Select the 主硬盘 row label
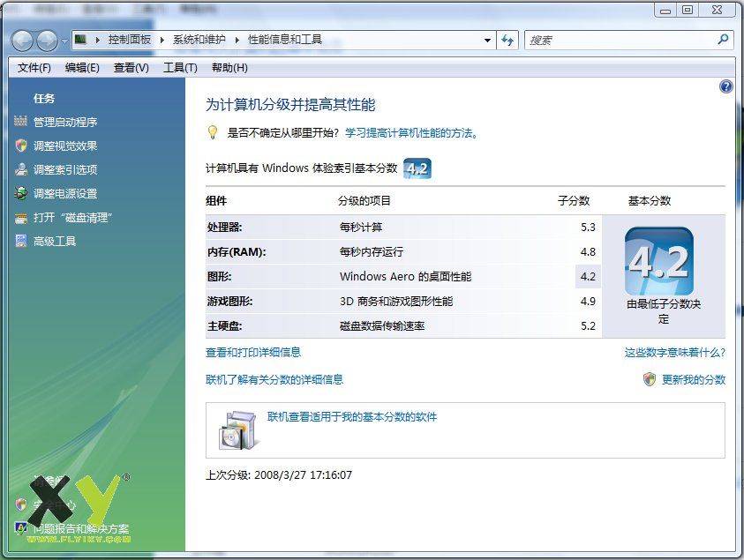744x560 pixels. [224, 325]
